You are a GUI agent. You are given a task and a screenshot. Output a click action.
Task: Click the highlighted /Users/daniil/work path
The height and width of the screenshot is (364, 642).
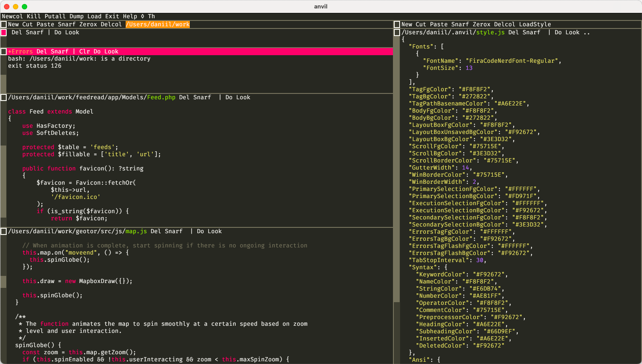[x=158, y=24]
